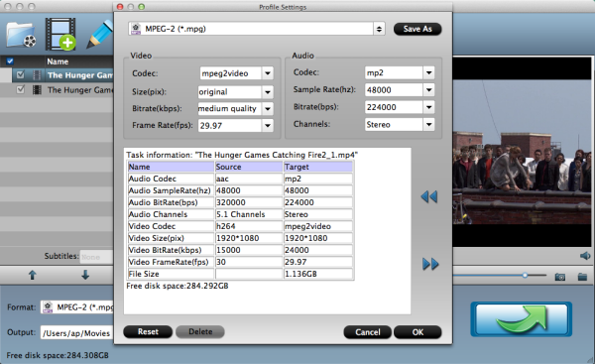595x364 pixels.
Task: Open snapshot folder icon under preview
Action: [582, 277]
